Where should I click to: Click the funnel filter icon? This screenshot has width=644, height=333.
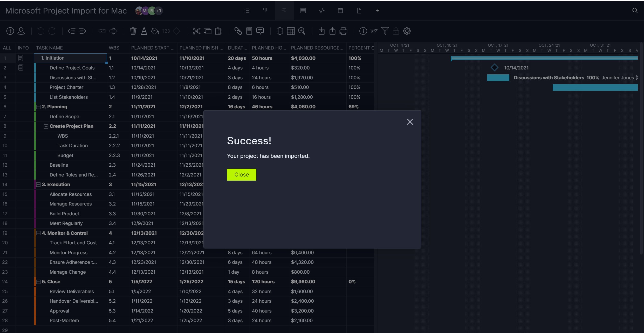385,31
